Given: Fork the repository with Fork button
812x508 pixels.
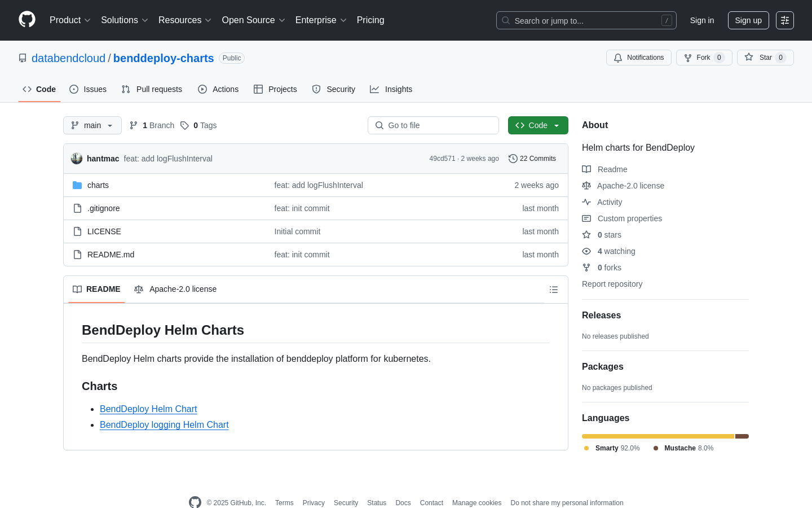Looking at the screenshot, I should (x=704, y=58).
